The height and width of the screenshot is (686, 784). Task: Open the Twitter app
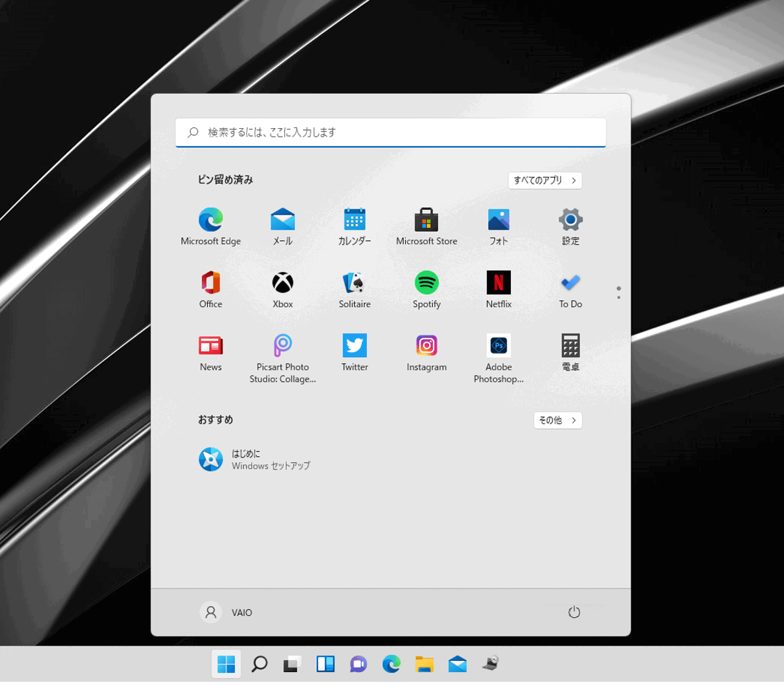point(354,353)
